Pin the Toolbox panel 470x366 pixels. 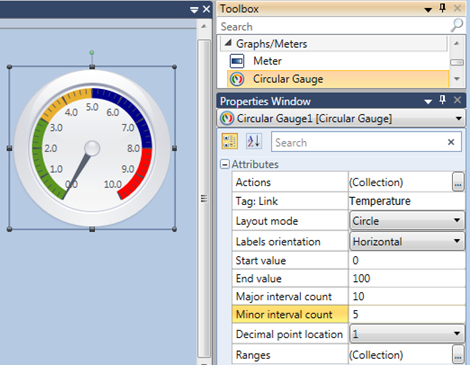click(x=443, y=8)
